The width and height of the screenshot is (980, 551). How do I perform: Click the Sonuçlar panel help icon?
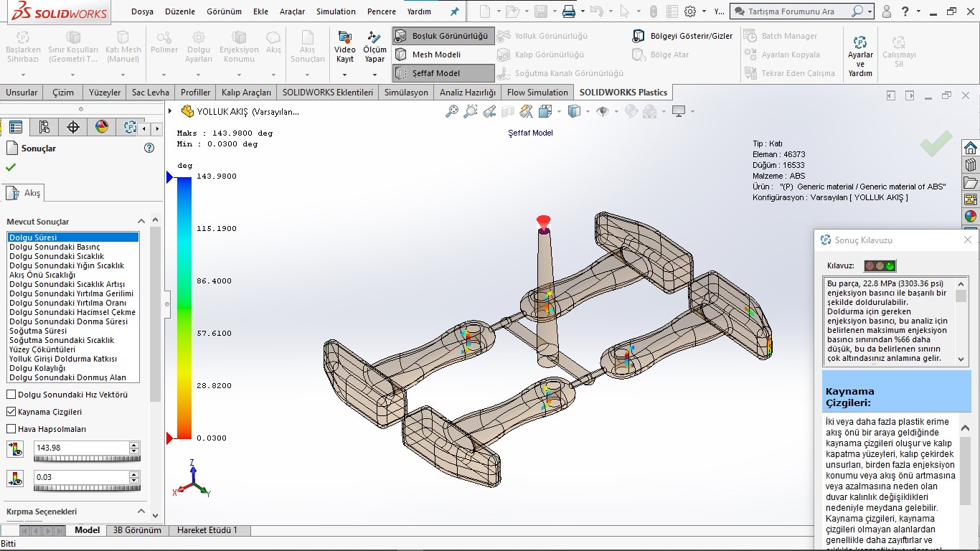click(149, 148)
